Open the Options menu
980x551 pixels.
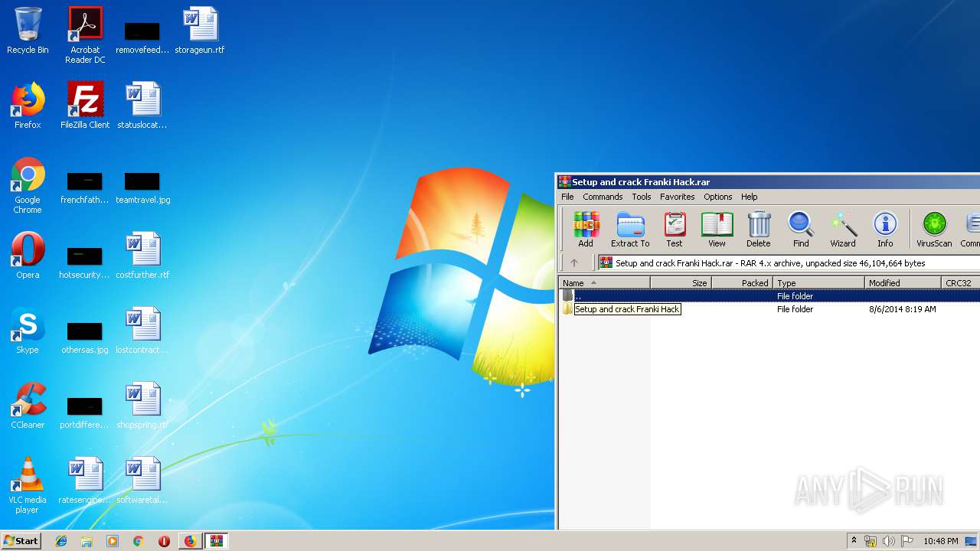pyautogui.click(x=718, y=197)
